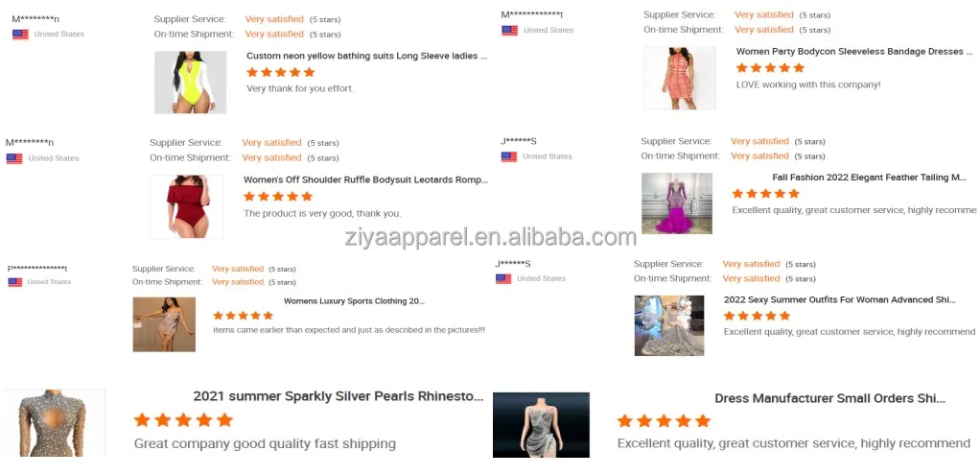Image resolution: width=980 pixels, height=475 pixels.
Task: Open the red off shoulder bodysuit image
Action: [186, 206]
